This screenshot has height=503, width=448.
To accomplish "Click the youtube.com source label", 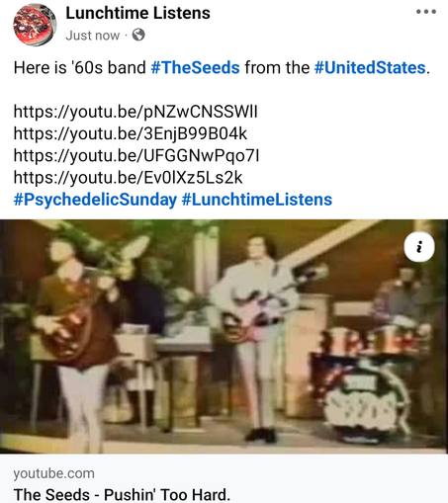I will click(x=53, y=473).
